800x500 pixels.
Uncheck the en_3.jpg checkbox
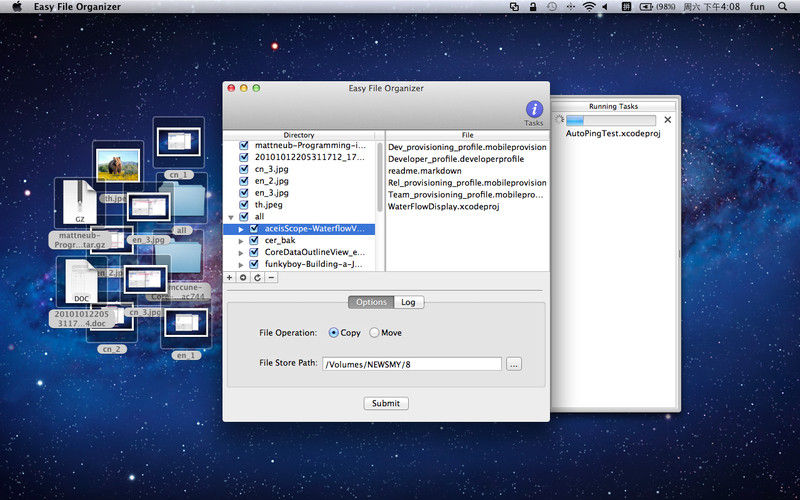244,193
